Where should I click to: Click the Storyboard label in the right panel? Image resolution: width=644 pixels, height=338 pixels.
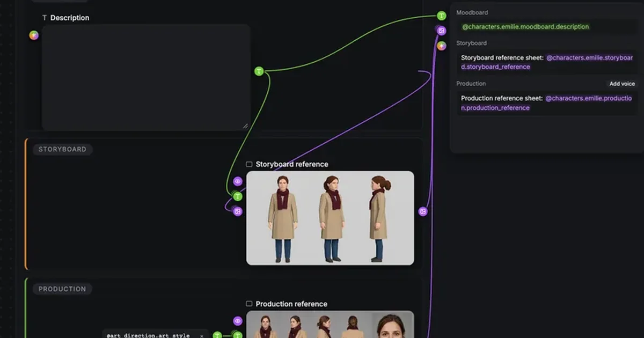pyautogui.click(x=472, y=43)
